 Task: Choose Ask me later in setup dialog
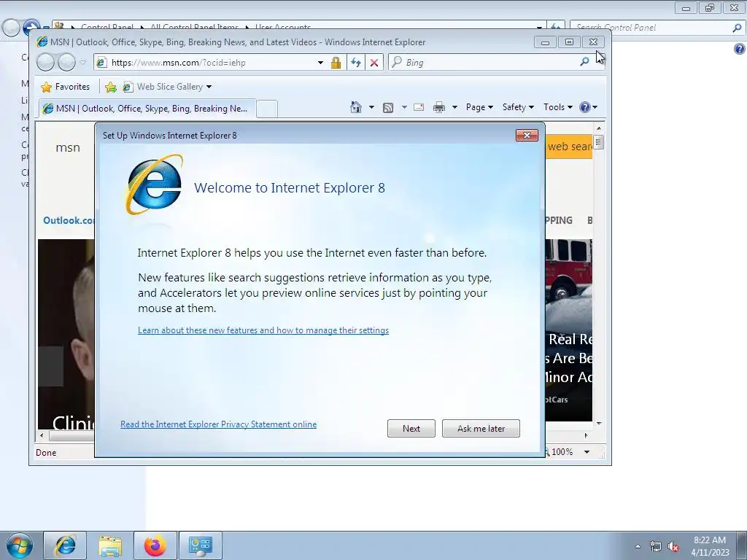(x=481, y=429)
